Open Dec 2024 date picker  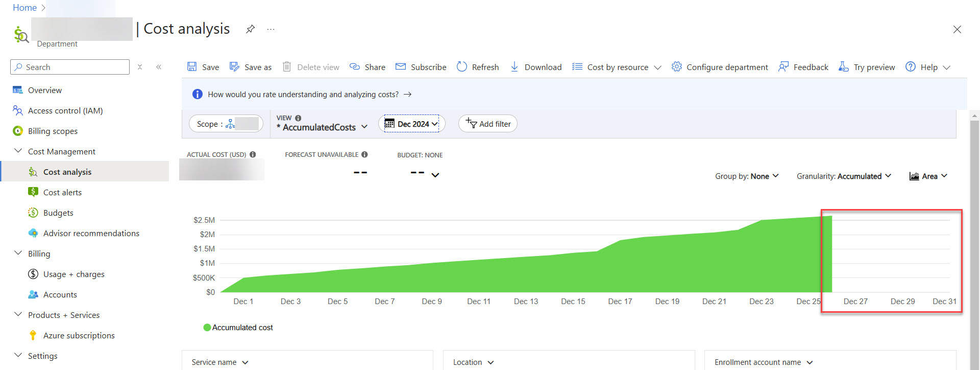click(411, 124)
